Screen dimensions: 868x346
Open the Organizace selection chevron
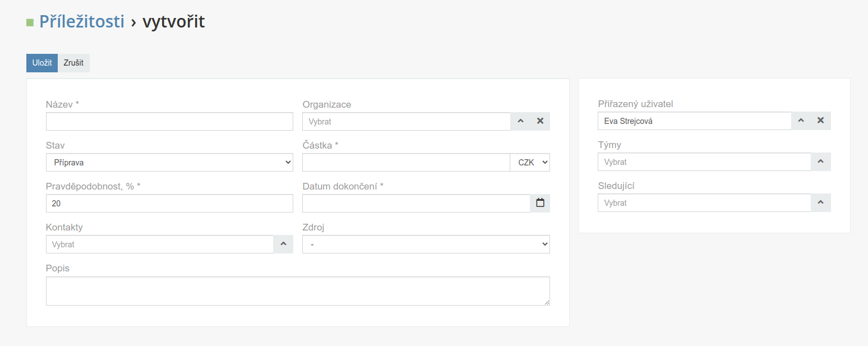tap(520, 121)
